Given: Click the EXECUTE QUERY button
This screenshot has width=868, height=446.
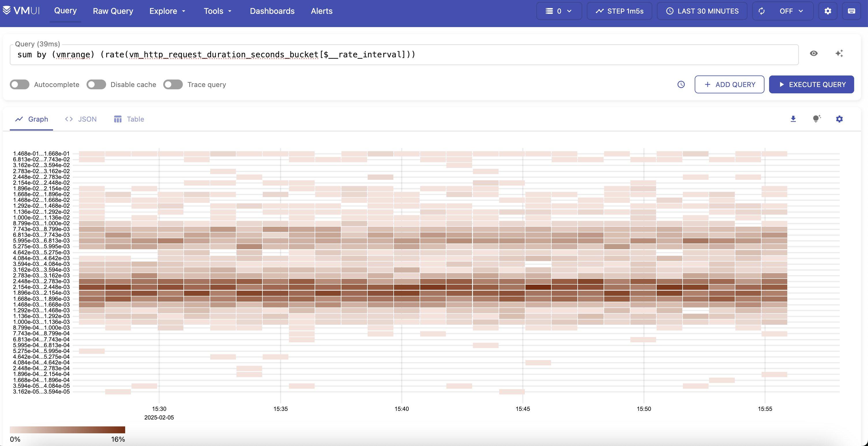Looking at the screenshot, I should pos(811,84).
